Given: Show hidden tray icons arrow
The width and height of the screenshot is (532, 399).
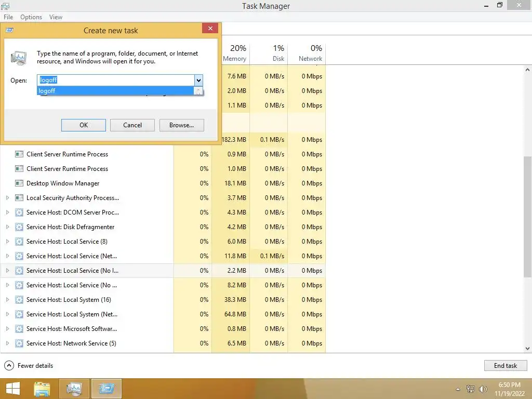Looking at the screenshot, I should [x=458, y=389].
